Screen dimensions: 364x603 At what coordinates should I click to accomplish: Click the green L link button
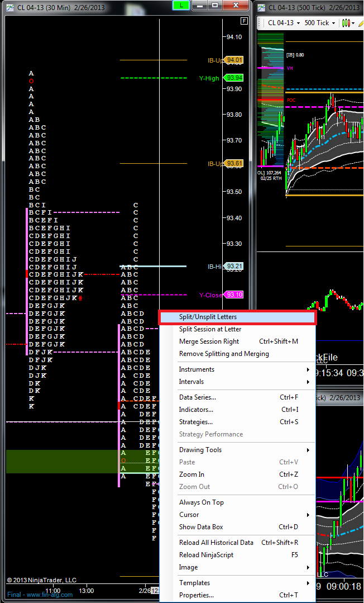pos(181,6)
